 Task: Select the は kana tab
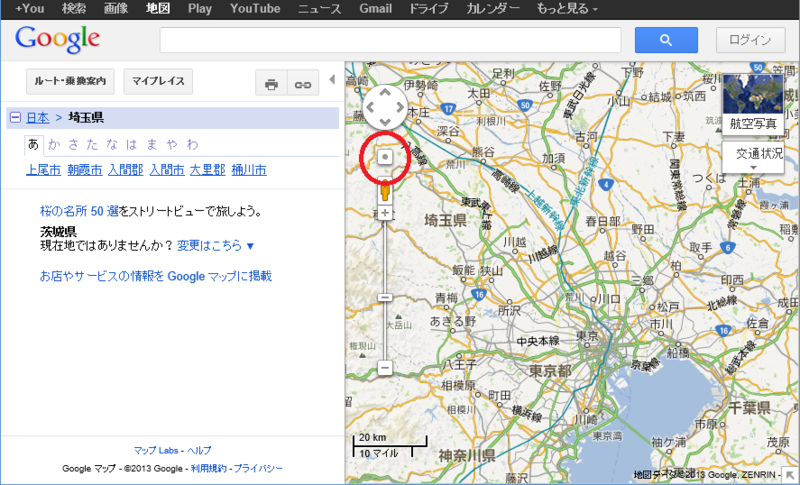pyautogui.click(x=132, y=145)
